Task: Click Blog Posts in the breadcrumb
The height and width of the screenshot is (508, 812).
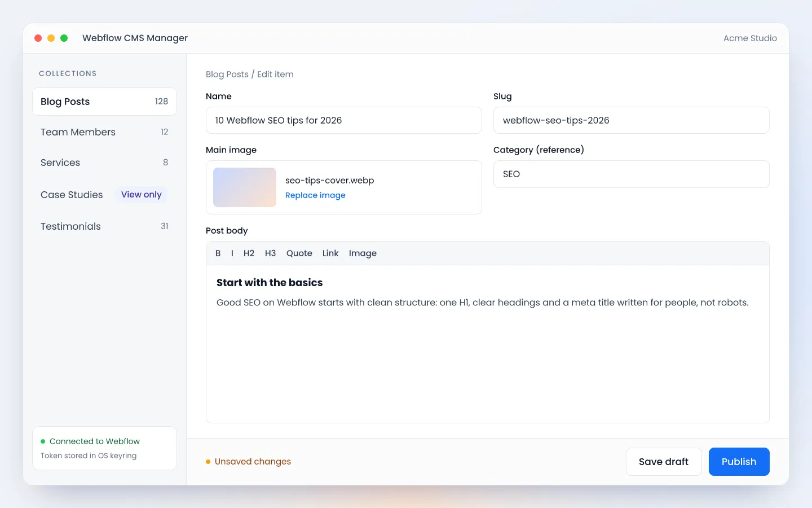Action: 227,75
